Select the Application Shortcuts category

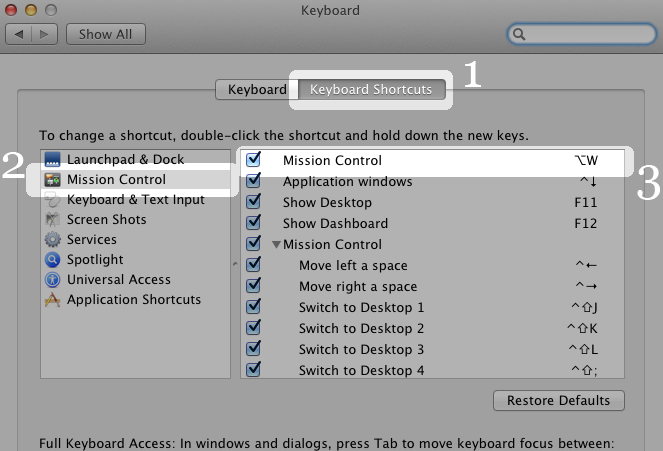(135, 300)
